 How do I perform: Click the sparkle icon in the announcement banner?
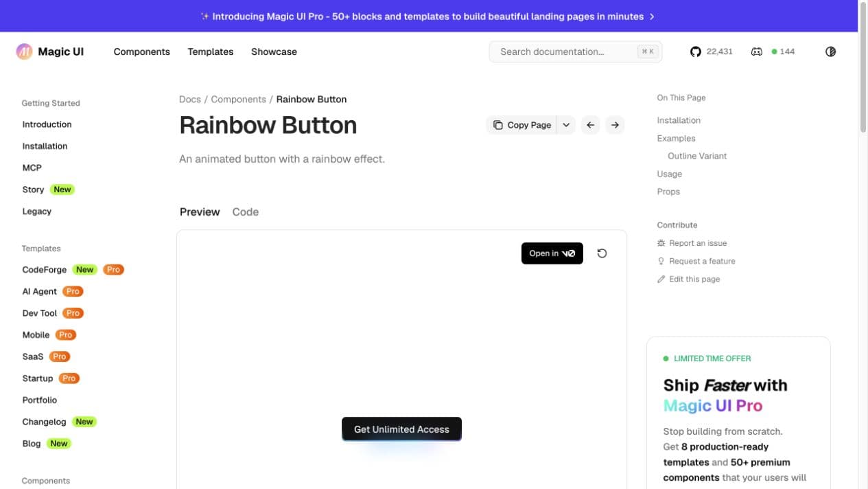204,16
